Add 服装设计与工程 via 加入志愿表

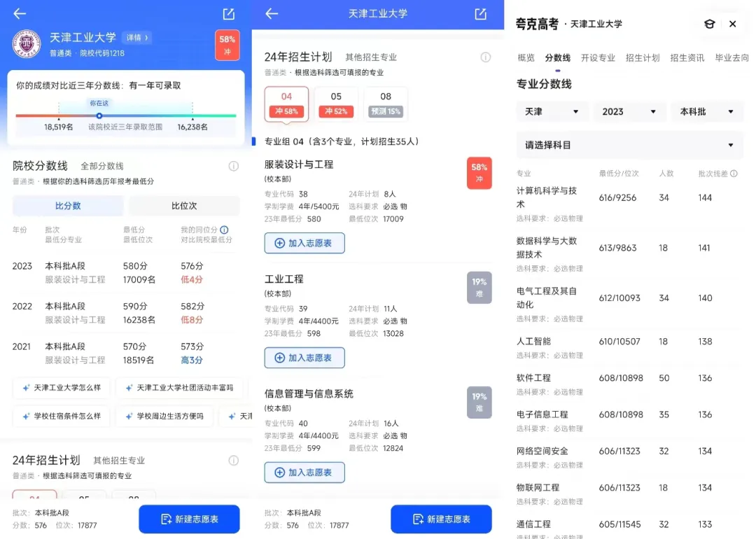[x=304, y=243]
